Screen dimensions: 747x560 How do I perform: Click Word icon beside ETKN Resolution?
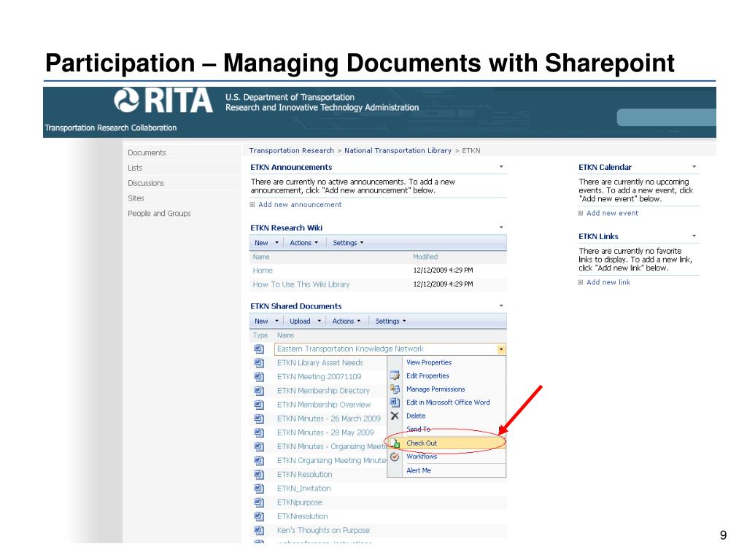click(259, 474)
